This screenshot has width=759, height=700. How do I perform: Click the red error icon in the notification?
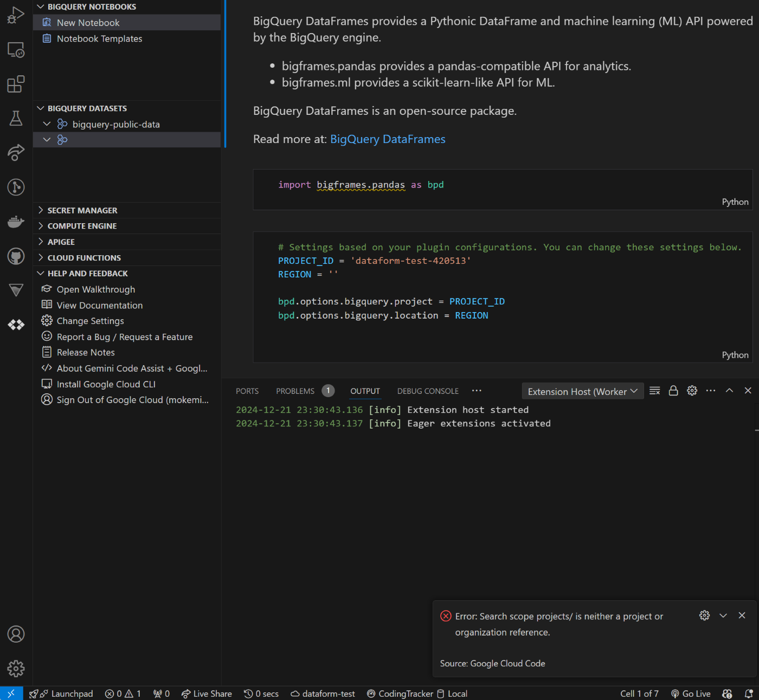(x=446, y=616)
